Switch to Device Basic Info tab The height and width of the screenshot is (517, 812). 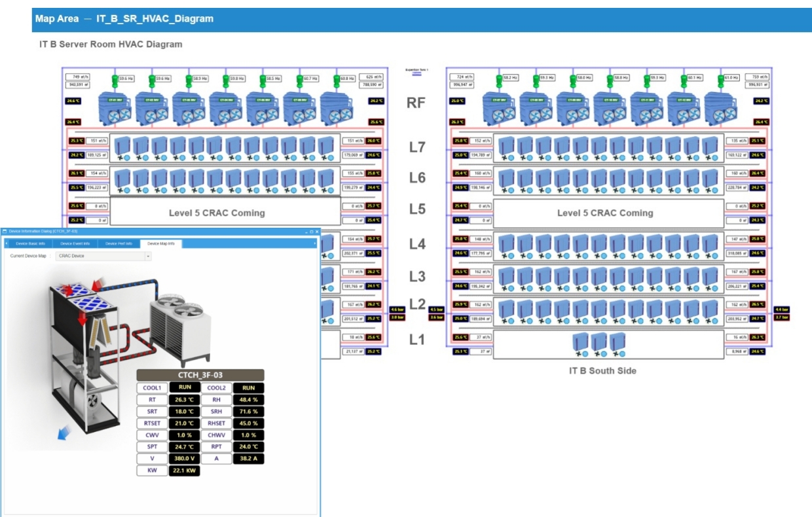[31, 243]
